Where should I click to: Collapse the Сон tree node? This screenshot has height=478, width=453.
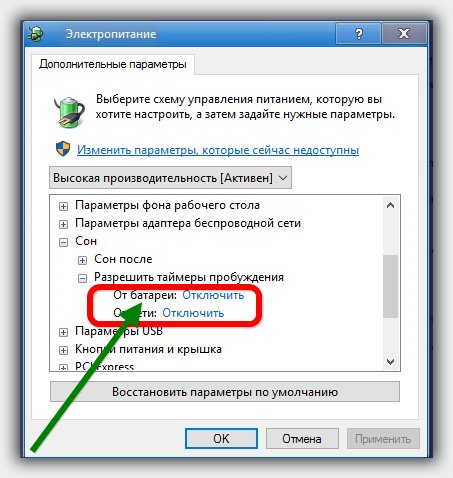(x=63, y=242)
